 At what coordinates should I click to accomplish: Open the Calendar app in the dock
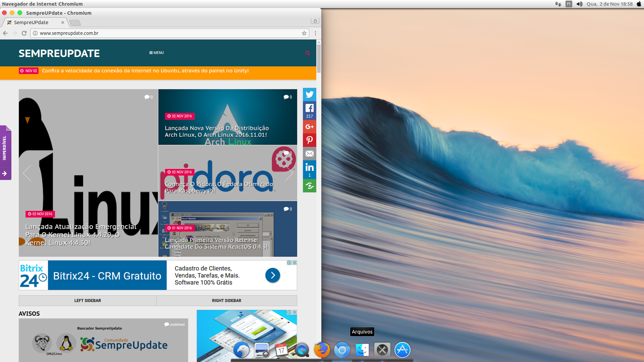pos(282,350)
